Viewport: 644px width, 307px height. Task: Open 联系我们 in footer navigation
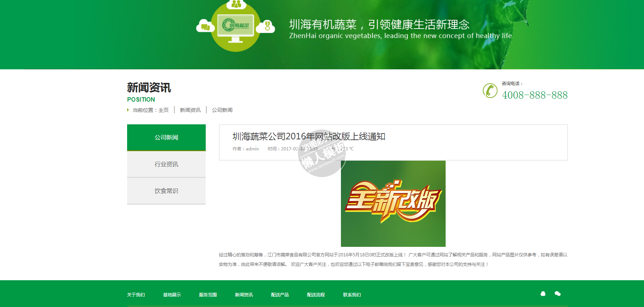pyautogui.click(x=352, y=295)
